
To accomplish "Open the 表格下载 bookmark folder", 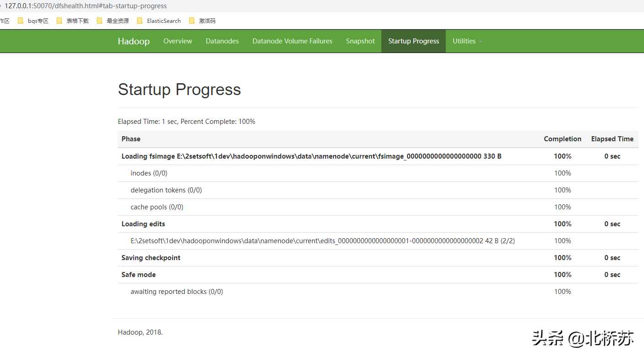I will (73, 21).
